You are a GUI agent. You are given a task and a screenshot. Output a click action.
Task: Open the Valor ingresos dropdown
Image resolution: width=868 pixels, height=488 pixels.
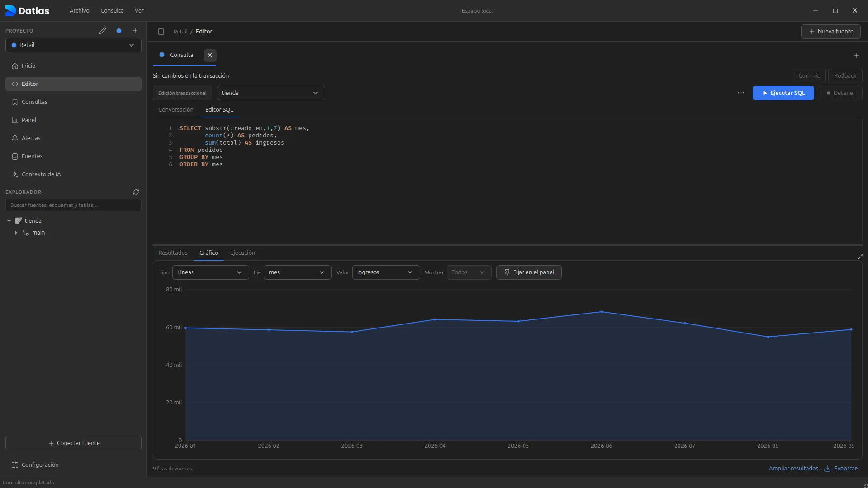[386, 272]
